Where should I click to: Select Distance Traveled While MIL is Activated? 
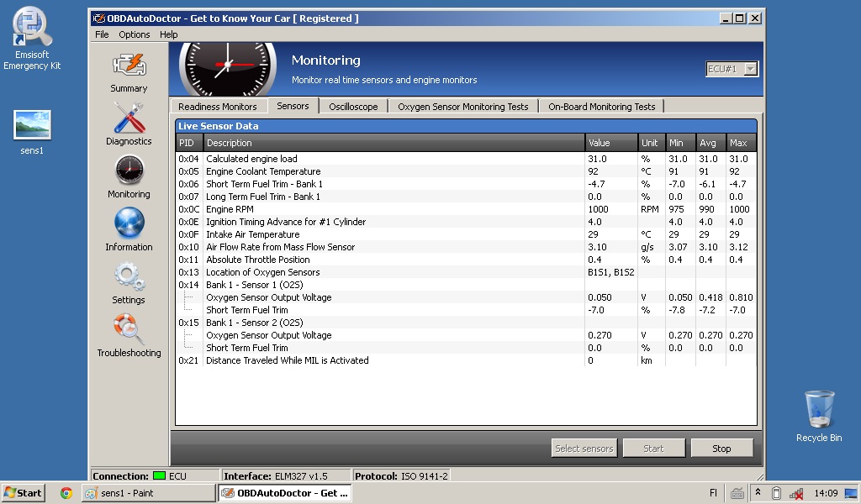tap(466, 360)
